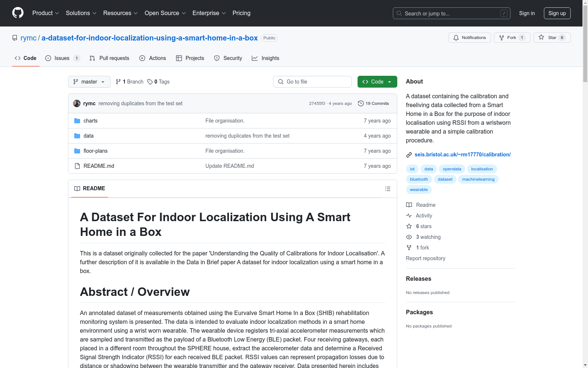
Task: Click the rymc owner link in breadcrumb
Action: (x=29, y=38)
